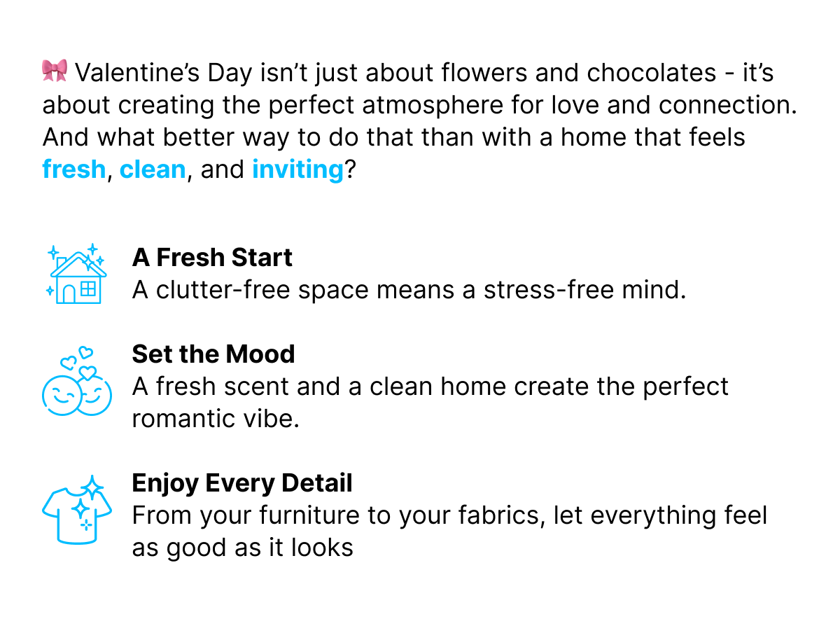The width and height of the screenshot is (840, 619).
Task: Click the "Set the Mood" heading
Action: point(213,354)
